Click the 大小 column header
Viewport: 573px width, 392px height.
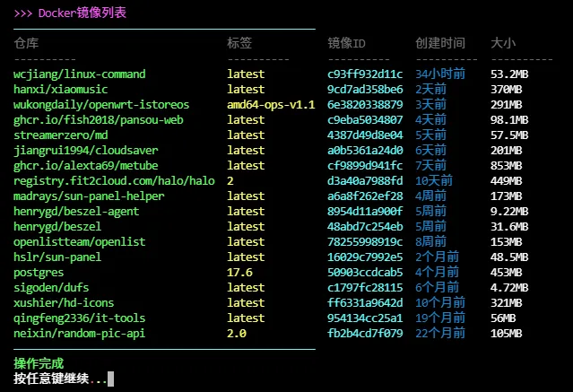tap(503, 43)
